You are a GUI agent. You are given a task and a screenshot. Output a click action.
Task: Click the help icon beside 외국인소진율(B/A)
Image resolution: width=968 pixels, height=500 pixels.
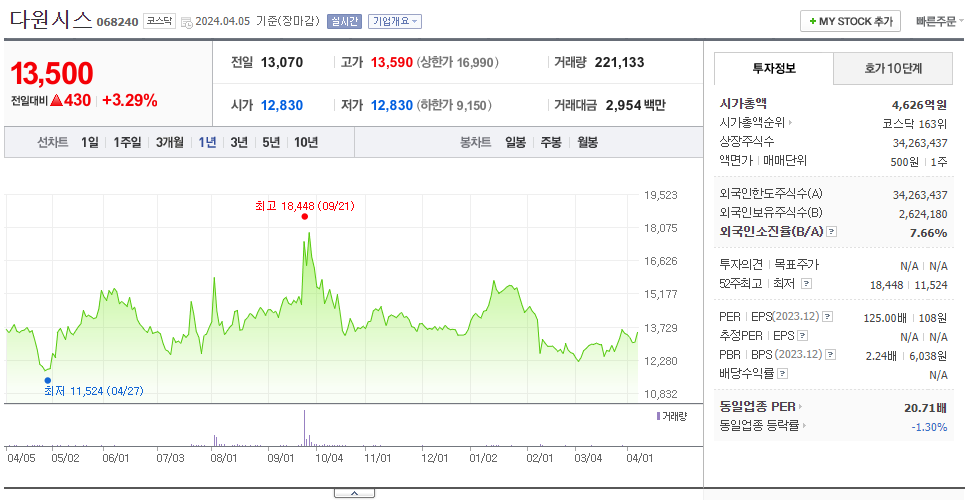(x=832, y=231)
